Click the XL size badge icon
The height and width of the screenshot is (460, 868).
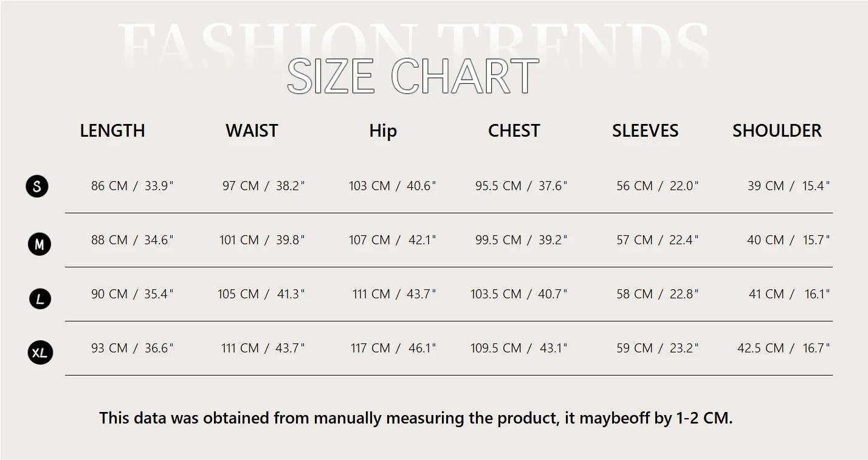(x=40, y=352)
